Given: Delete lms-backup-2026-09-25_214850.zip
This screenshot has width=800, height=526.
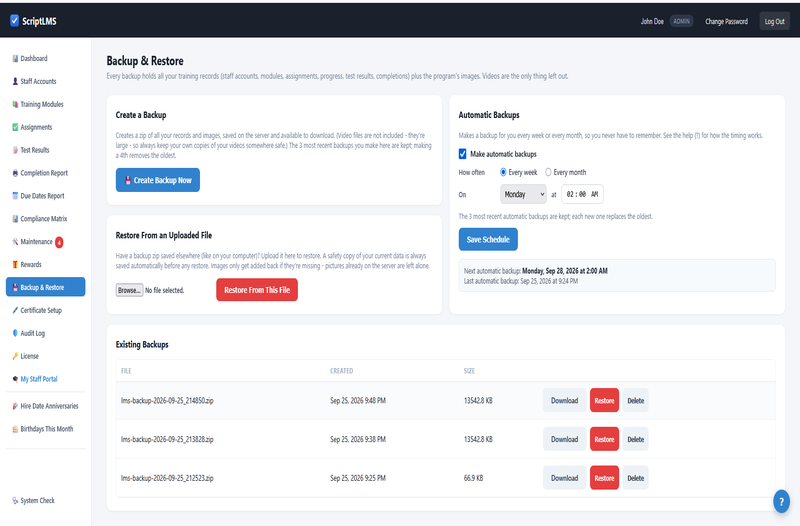Looking at the screenshot, I should coord(635,400).
